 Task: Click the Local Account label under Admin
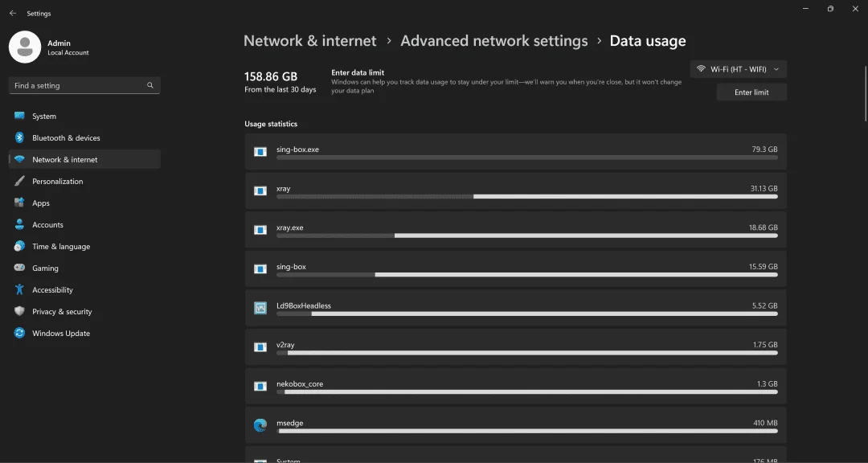(68, 52)
